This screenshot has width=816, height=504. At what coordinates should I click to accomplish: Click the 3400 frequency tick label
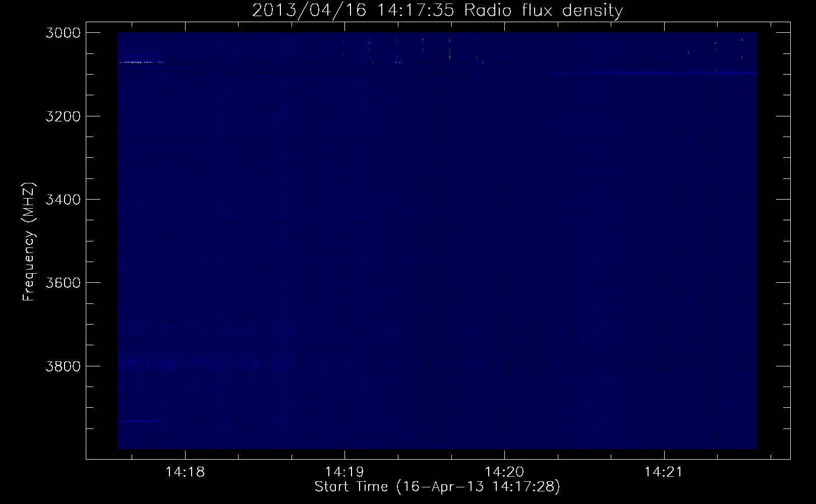click(x=63, y=200)
